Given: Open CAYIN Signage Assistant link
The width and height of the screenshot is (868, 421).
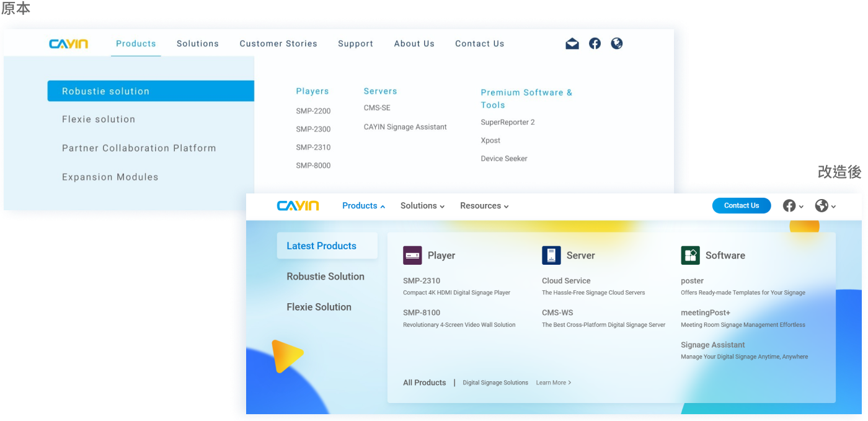Looking at the screenshot, I should [x=405, y=127].
